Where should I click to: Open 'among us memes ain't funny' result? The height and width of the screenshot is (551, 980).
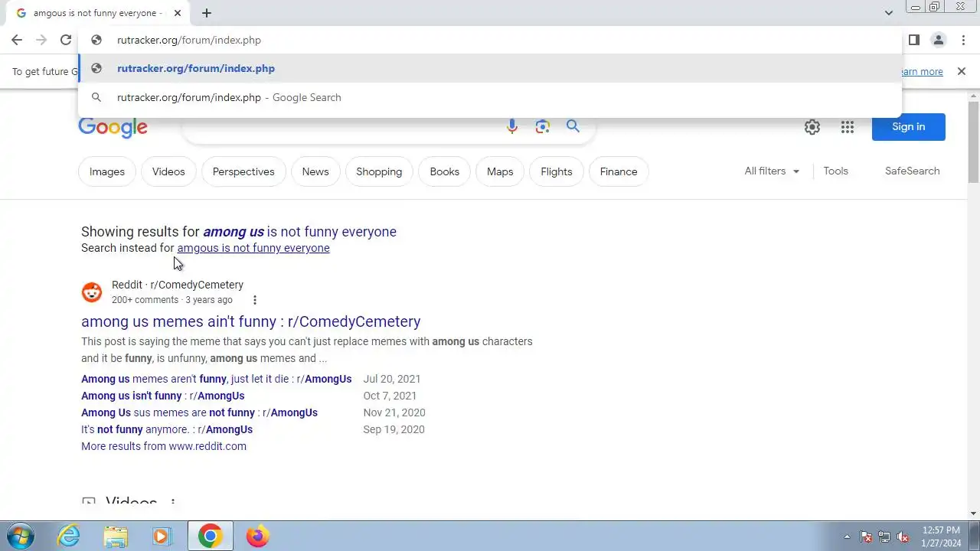tap(251, 321)
